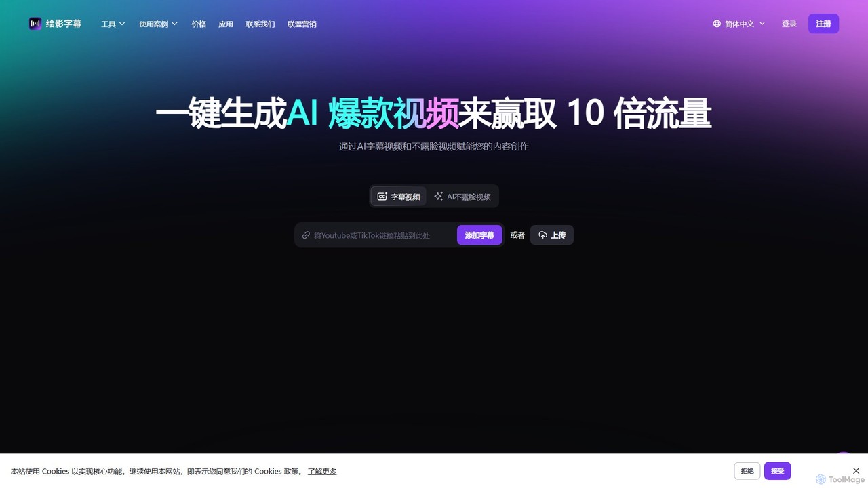Open the 应用 menu item
The image size is (868, 488).
coord(226,24)
